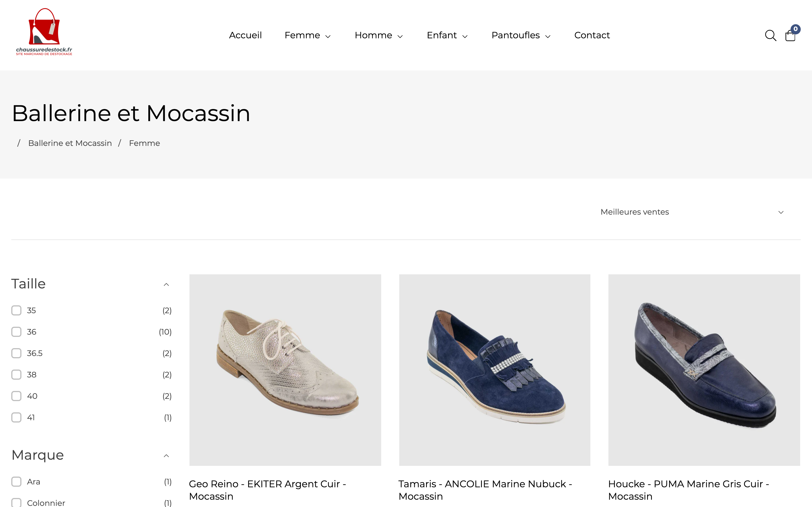Enable the size 41 filter
Screen dimensions: 812x507
tap(16, 417)
